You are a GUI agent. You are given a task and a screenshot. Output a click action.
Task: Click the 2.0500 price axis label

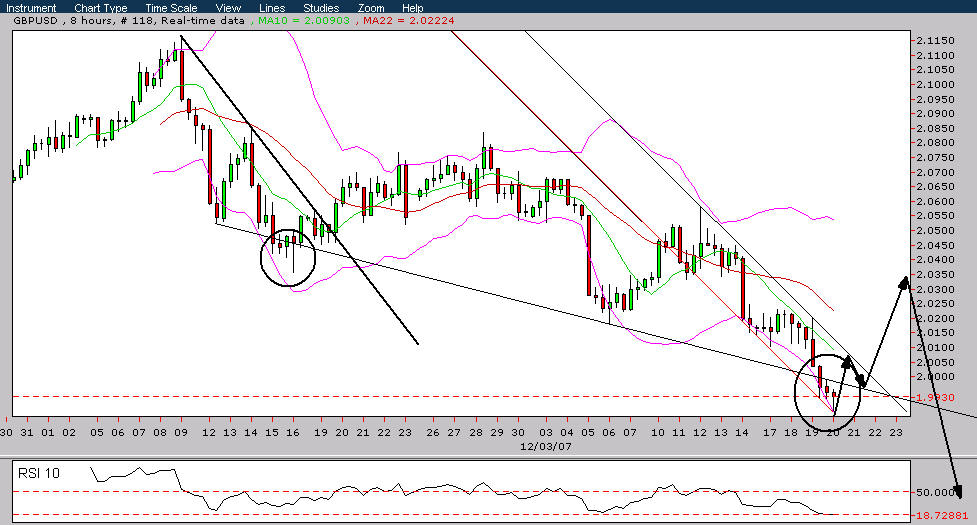coord(935,230)
